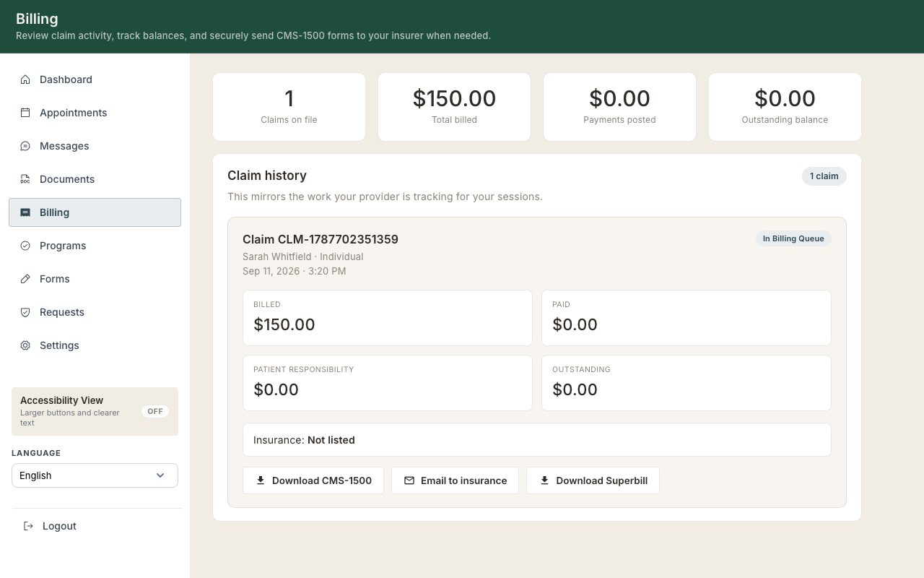
Task: Open Documents menu item
Action: pos(95,179)
